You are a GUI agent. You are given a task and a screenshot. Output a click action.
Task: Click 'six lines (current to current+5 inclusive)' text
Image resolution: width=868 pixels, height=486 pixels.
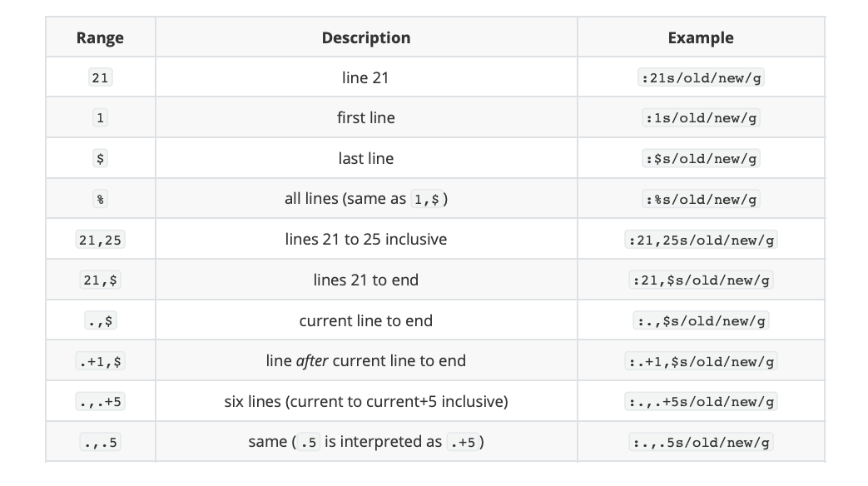pos(366,401)
